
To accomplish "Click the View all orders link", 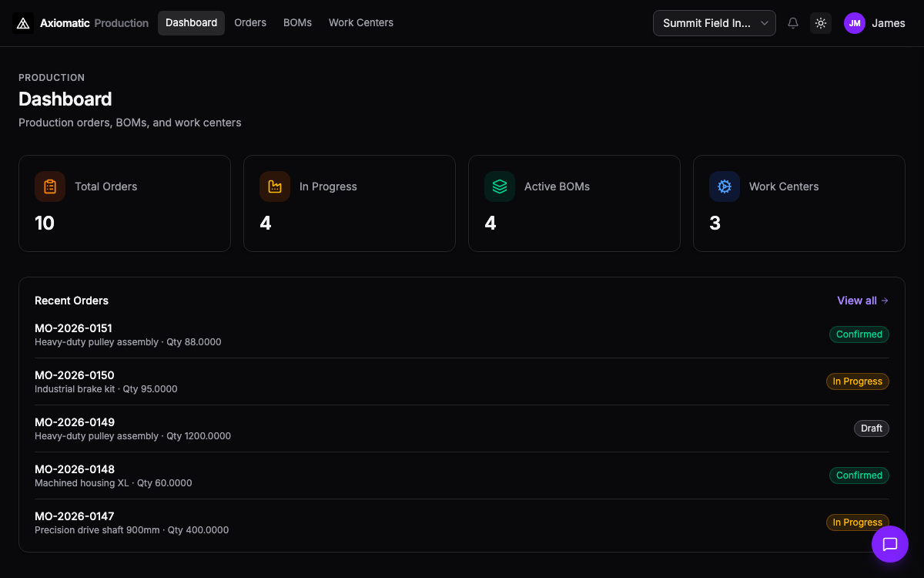I will 862,301.
